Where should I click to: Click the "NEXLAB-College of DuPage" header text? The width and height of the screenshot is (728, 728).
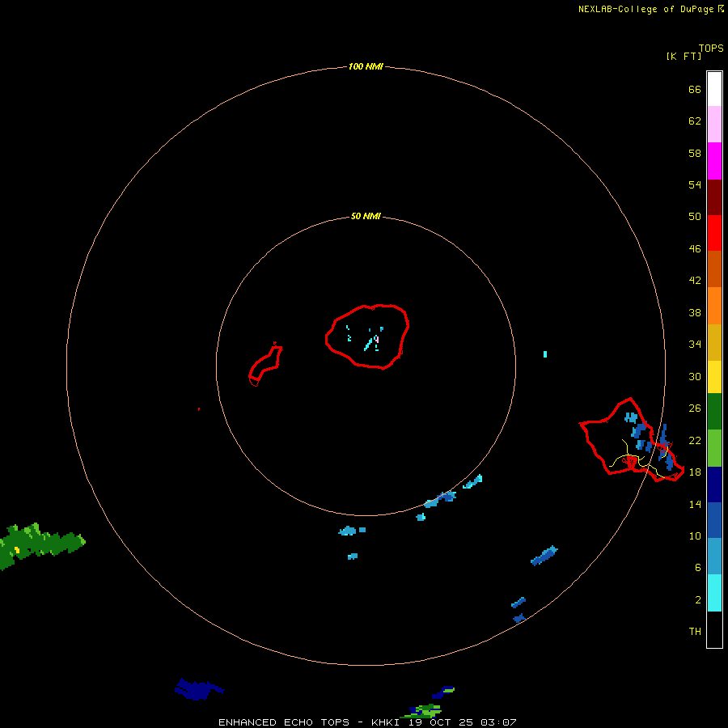coord(645,9)
